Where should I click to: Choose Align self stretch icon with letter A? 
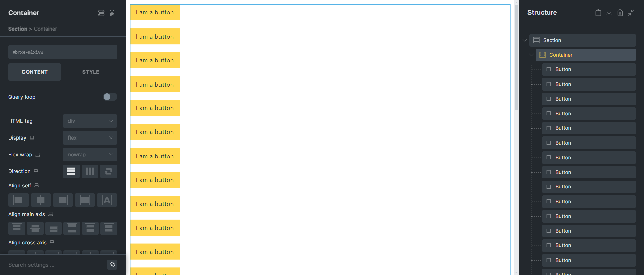pyautogui.click(x=107, y=200)
